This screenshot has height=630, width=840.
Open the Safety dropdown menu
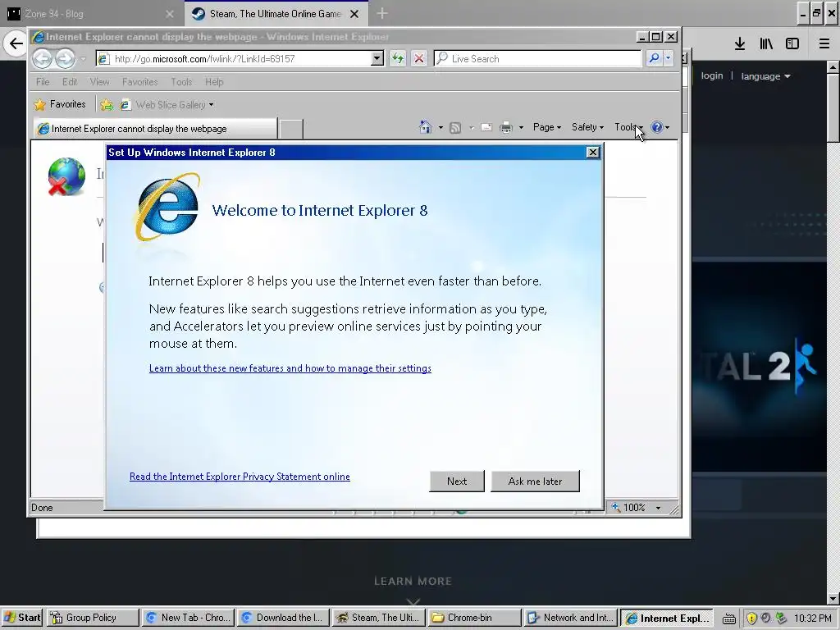coord(587,127)
